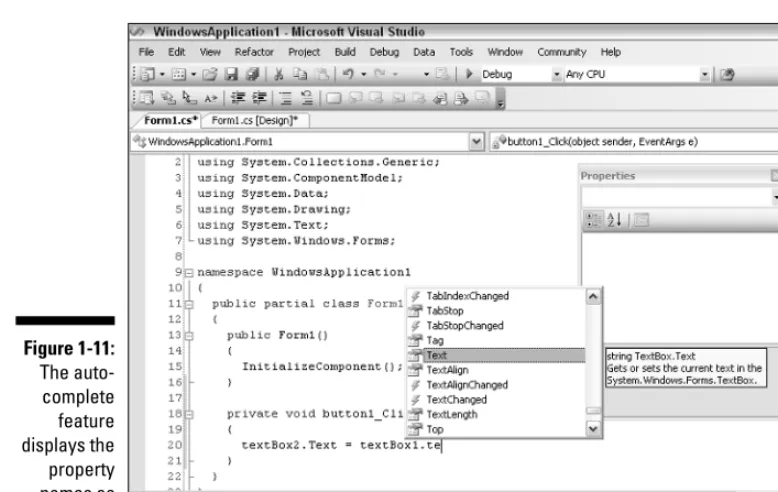Image resolution: width=778 pixels, height=492 pixels.
Task: Click the Properties panel object selector field
Action: [x=679, y=197]
